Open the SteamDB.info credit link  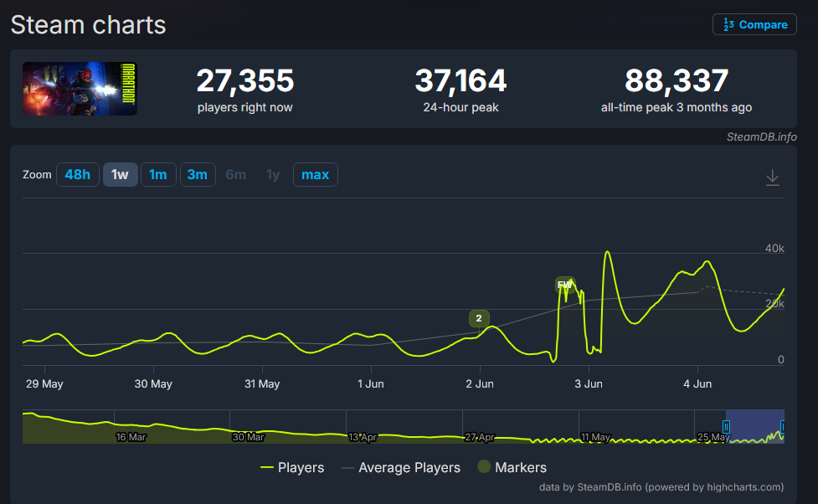(x=761, y=136)
